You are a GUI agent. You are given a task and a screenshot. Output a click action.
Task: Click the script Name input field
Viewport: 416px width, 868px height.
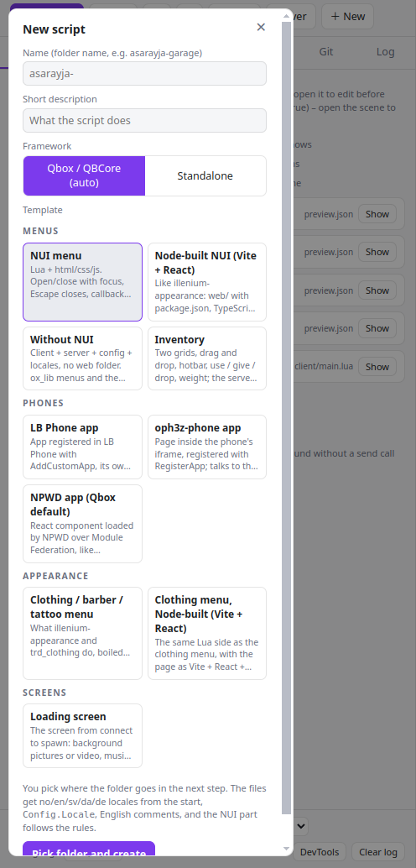pos(144,74)
